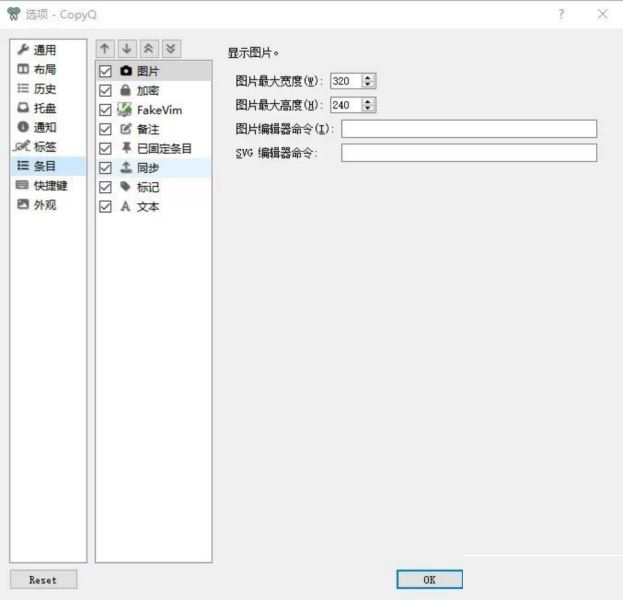
Task: Click the 图片最大高度 value field showing 240
Action: pyautogui.click(x=346, y=105)
